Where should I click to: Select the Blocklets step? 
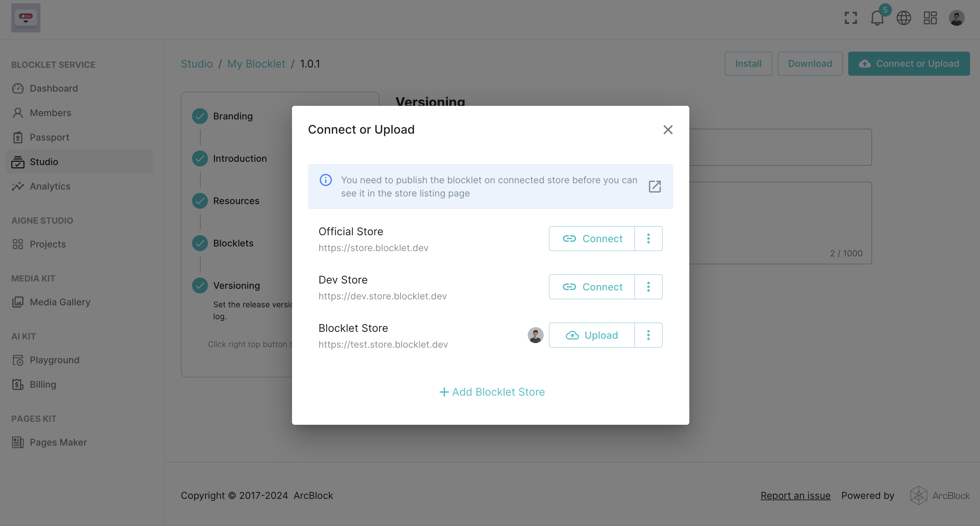[233, 243]
